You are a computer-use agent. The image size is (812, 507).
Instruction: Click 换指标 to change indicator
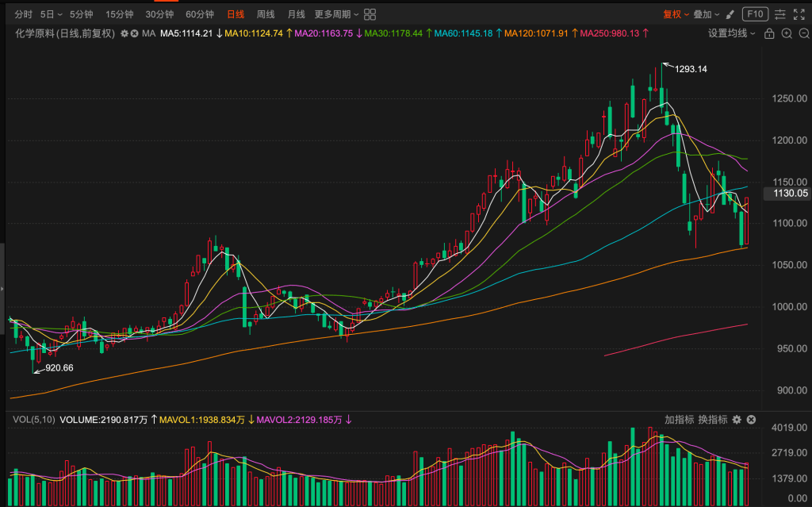point(712,420)
